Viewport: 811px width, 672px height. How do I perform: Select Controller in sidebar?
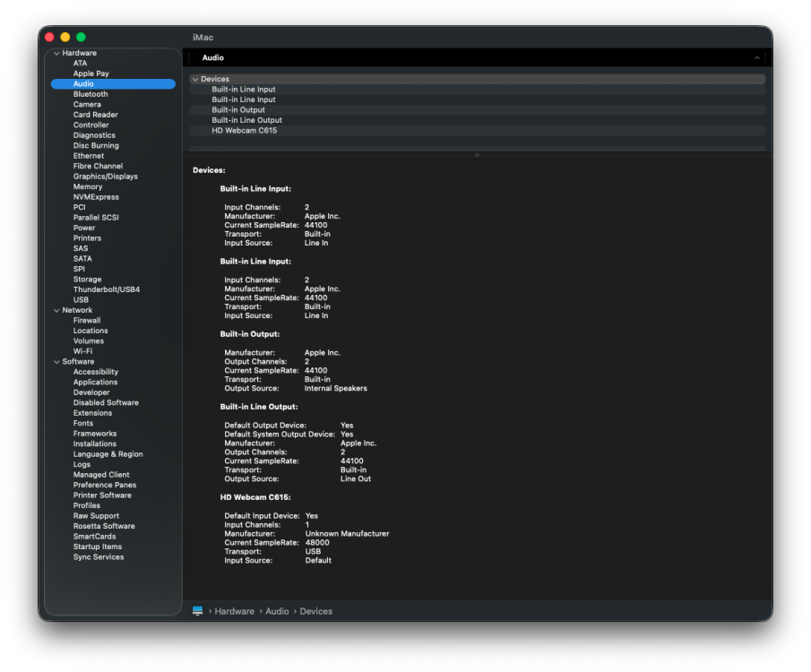click(x=91, y=125)
